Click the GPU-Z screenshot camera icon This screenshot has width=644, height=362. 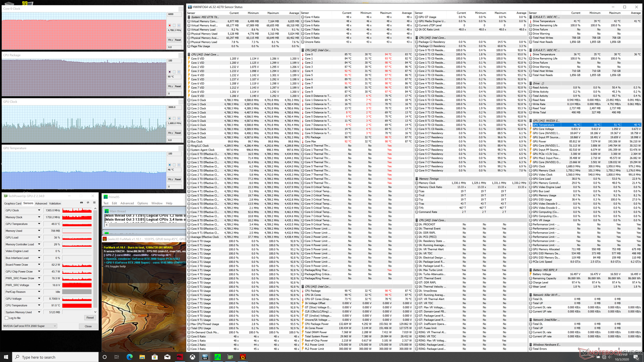(82, 203)
